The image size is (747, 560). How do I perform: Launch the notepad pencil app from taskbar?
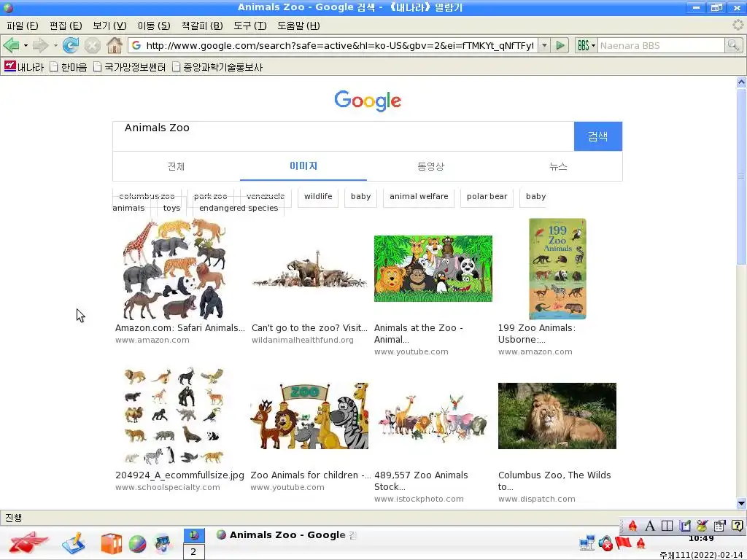click(74, 543)
